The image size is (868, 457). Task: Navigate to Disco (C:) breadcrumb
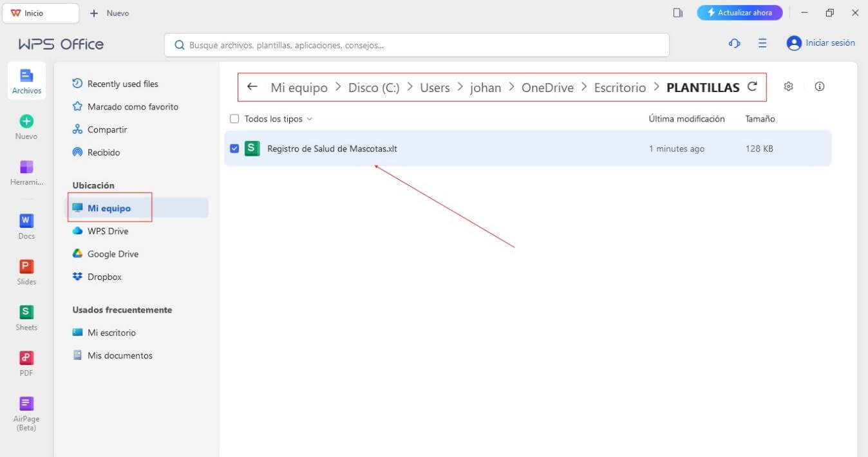374,88
